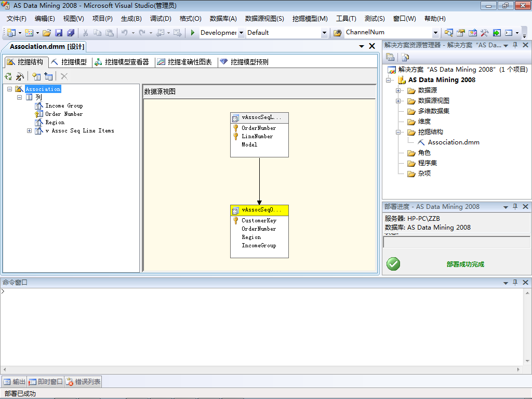This screenshot has width=532, height=399.
Task: Click the Save All toolbar icon
Action: [x=71, y=33]
